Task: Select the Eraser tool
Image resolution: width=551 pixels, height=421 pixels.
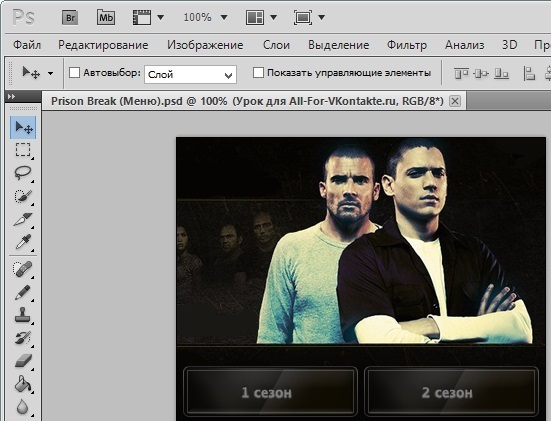Action: pos(23,361)
